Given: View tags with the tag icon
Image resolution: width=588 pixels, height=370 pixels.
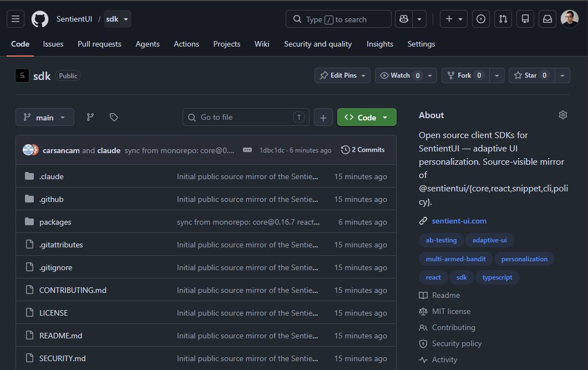Looking at the screenshot, I should [114, 118].
